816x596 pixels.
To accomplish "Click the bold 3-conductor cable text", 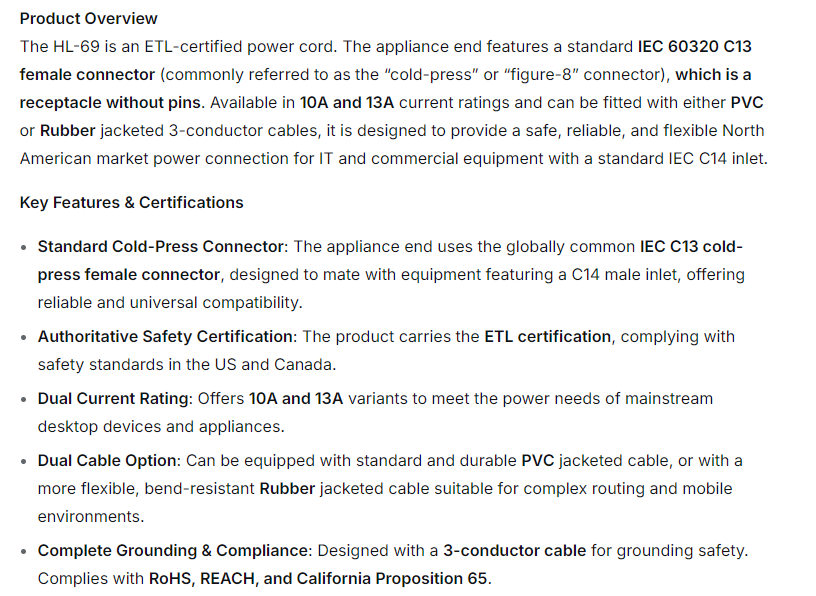I will pos(514,550).
